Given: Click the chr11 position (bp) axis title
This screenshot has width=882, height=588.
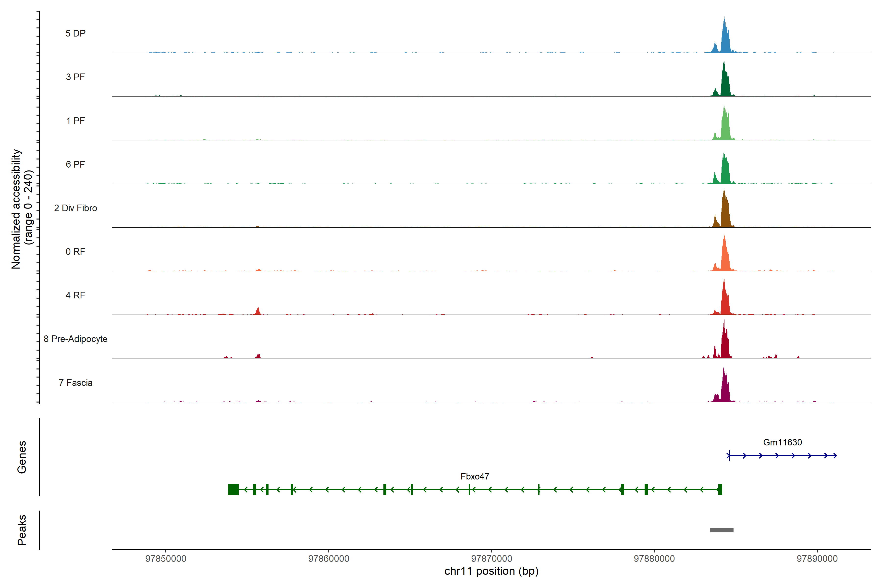Looking at the screenshot, I should 491,571.
